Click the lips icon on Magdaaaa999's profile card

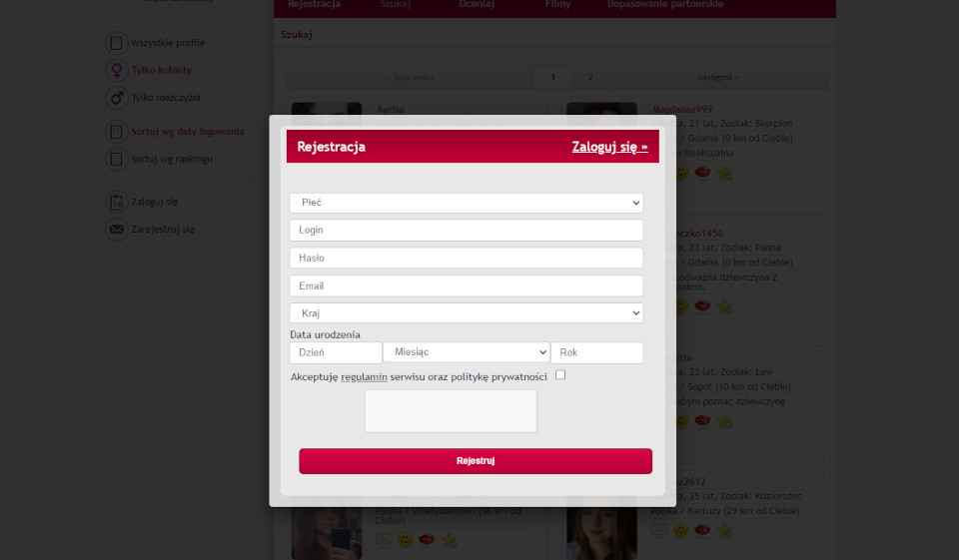click(x=702, y=174)
